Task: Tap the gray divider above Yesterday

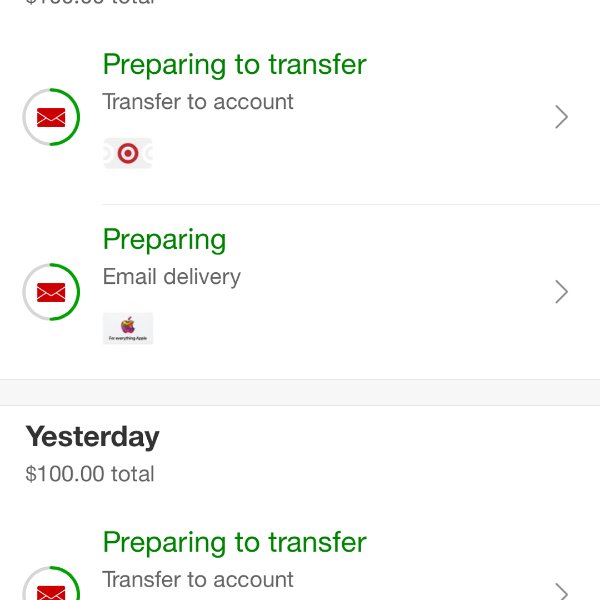Action: point(300,392)
